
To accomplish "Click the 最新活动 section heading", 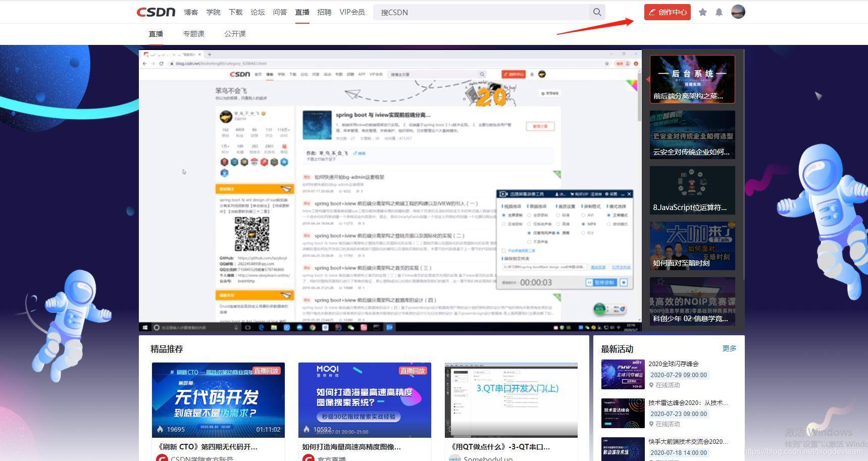I will pyautogui.click(x=617, y=349).
